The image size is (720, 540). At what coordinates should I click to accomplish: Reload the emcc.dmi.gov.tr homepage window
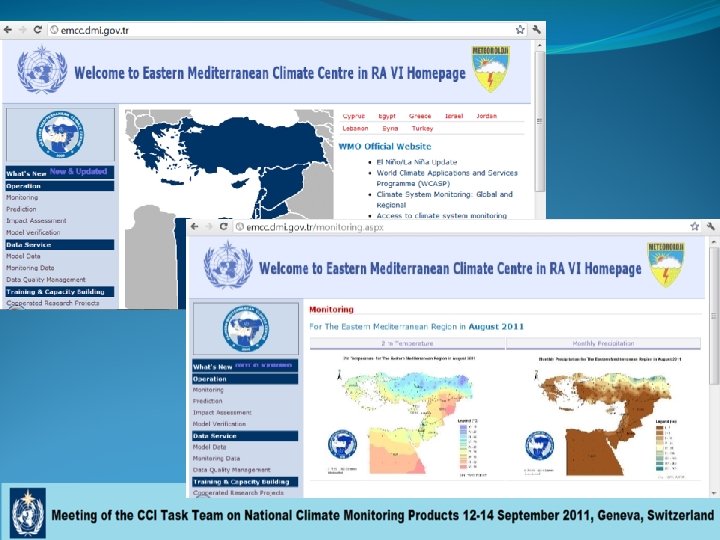38,30
